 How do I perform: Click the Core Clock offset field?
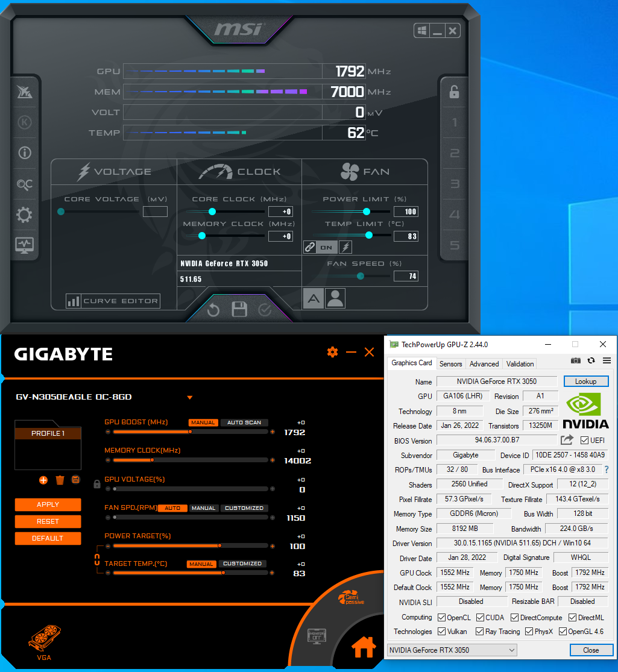coord(280,212)
